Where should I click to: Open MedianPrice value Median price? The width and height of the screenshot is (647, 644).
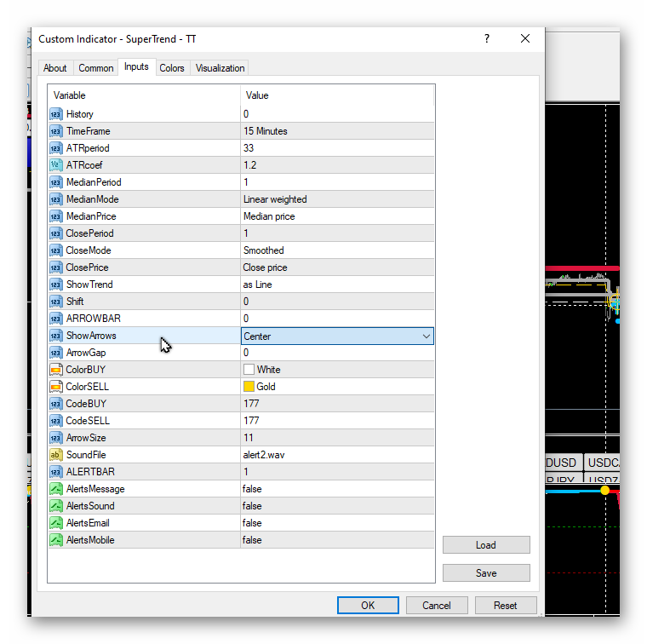[x=337, y=216]
